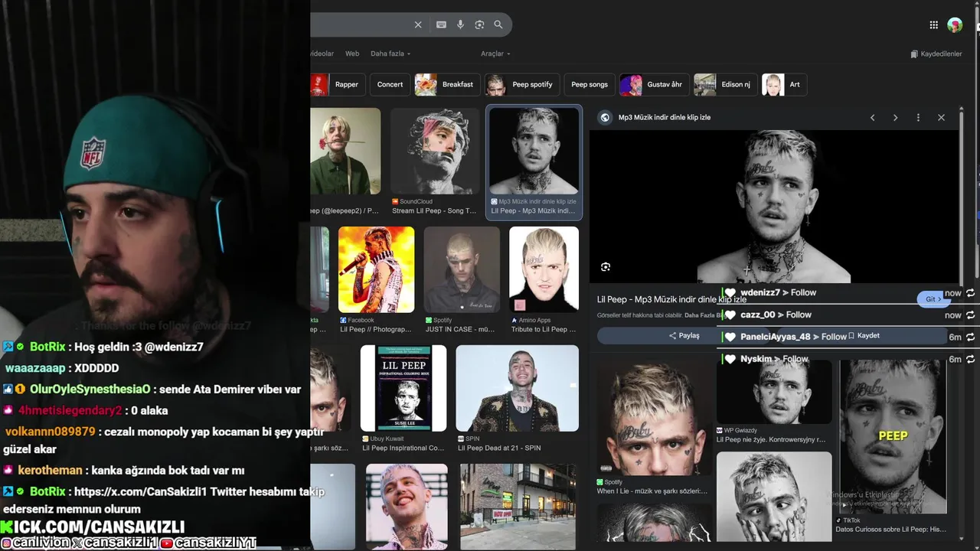
Task: Search by image using the lens icon
Action: (479, 24)
